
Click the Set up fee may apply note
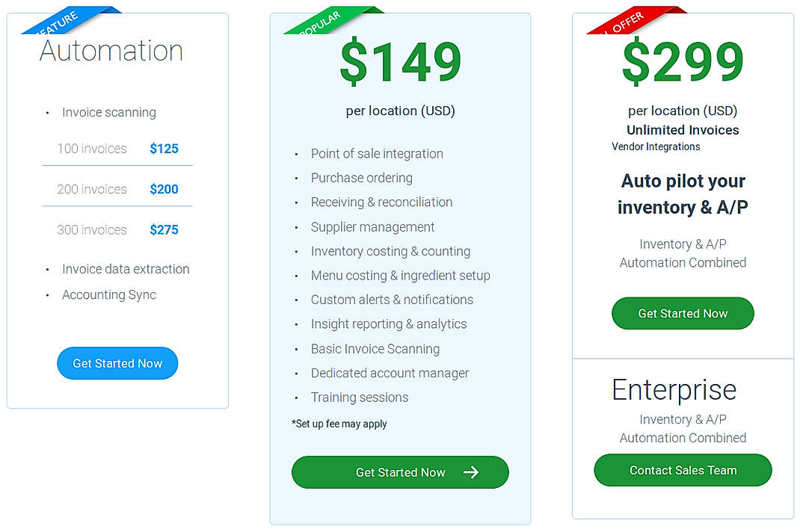[x=339, y=423]
